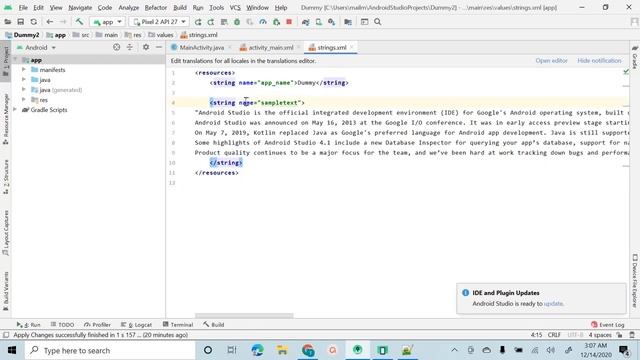
Task: Open the SDK Manager icon
Action: 331,22
